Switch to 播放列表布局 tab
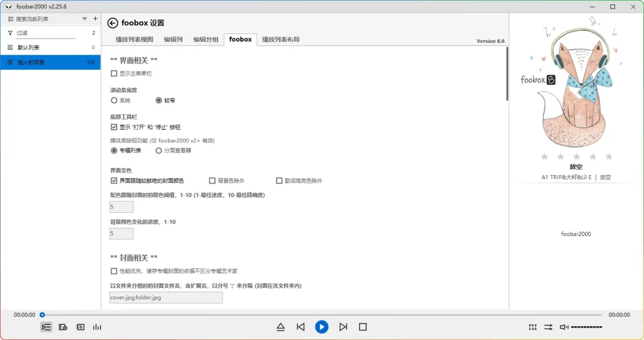Screen dimensions: 644x340 tap(280, 40)
